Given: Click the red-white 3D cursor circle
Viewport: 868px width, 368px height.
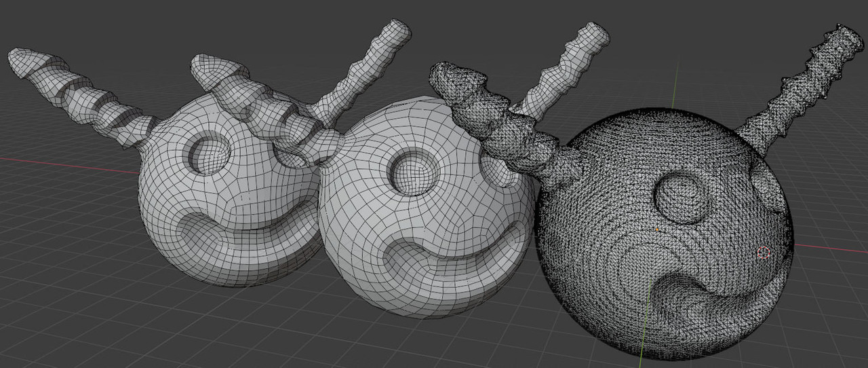Looking at the screenshot, I should click(764, 253).
